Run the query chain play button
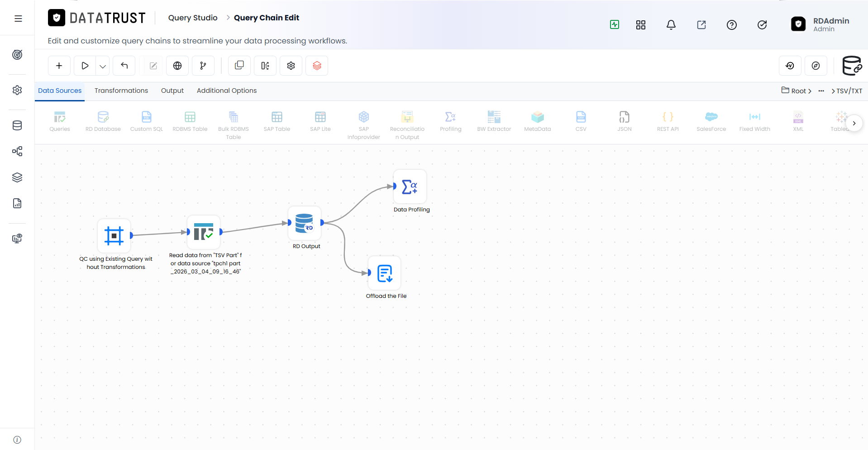 click(x=85, y=66)
